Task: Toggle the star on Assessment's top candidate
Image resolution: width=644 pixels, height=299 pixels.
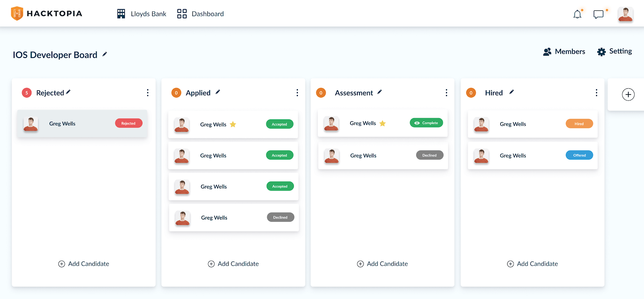Action: (382, 123)
